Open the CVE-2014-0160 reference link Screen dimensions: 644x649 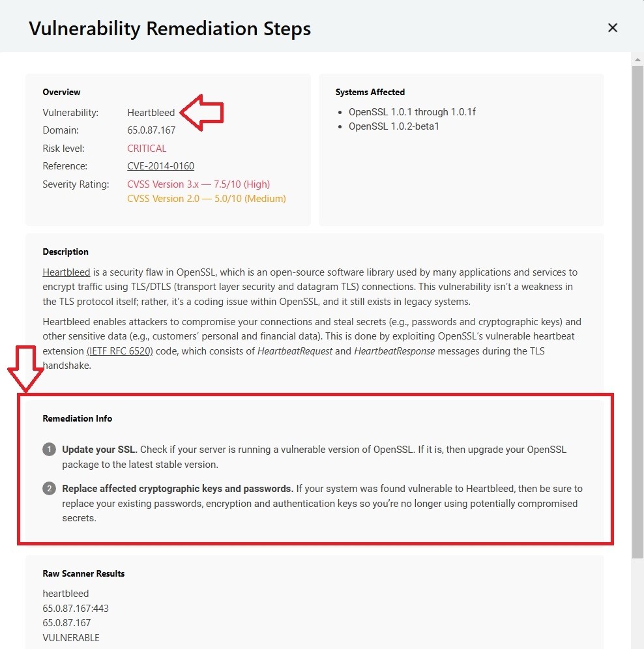[x=160, y=166]
